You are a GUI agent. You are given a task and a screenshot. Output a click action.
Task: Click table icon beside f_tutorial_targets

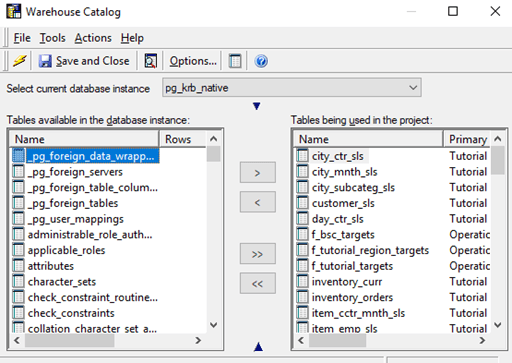[302, 266]
